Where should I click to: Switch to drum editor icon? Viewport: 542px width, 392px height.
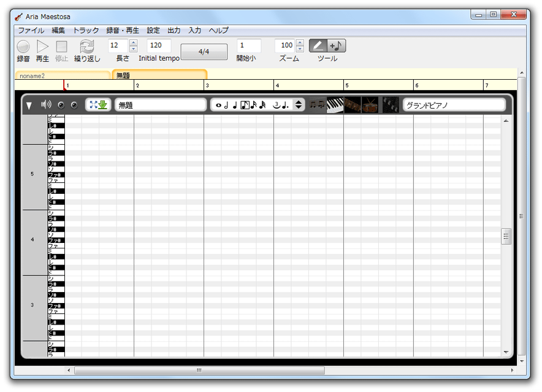[x=370, y=105]
